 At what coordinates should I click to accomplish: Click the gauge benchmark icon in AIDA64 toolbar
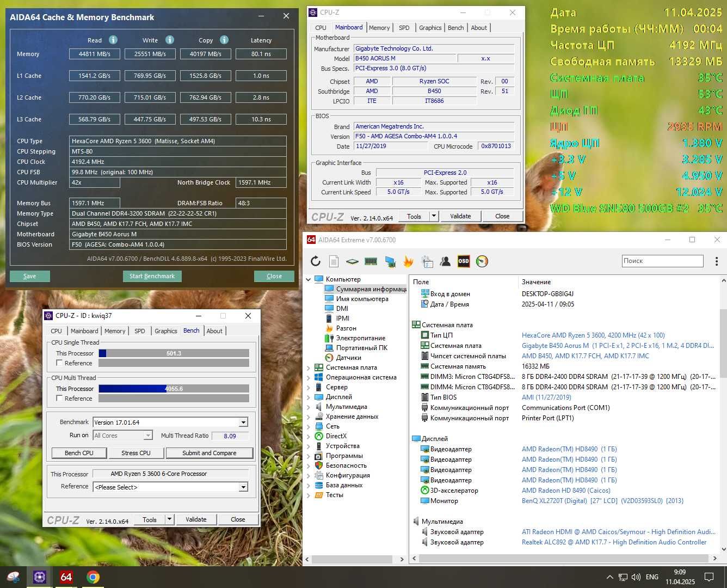point(482,261)
